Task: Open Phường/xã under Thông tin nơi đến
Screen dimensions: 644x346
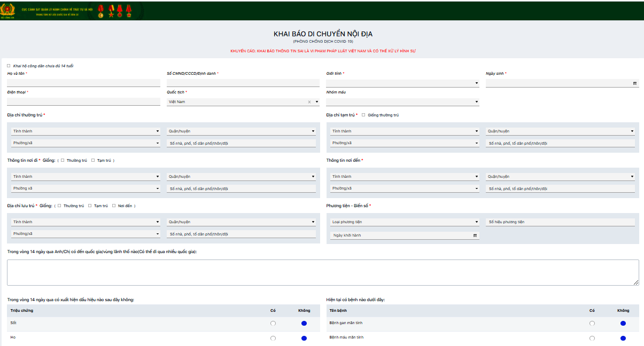Action: (405, 188)
